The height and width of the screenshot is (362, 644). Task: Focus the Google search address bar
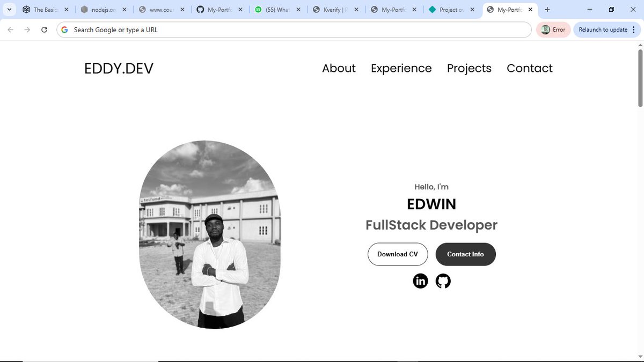(x=294, y=30)
